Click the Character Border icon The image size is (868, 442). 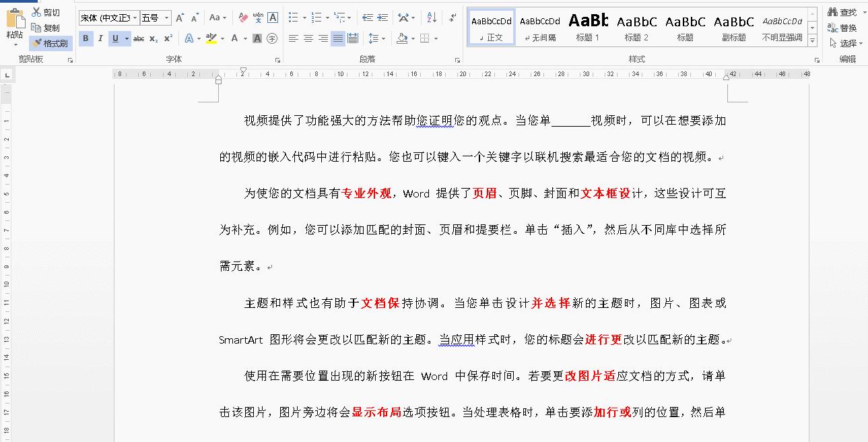point(273,18)
